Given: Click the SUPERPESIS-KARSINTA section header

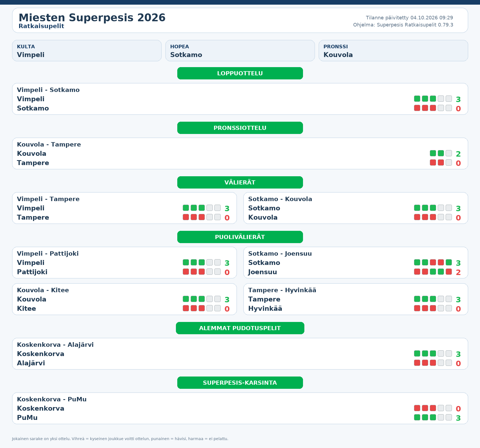Looking at the screenshot, I should pyautogui.click(x=240, y=383).
